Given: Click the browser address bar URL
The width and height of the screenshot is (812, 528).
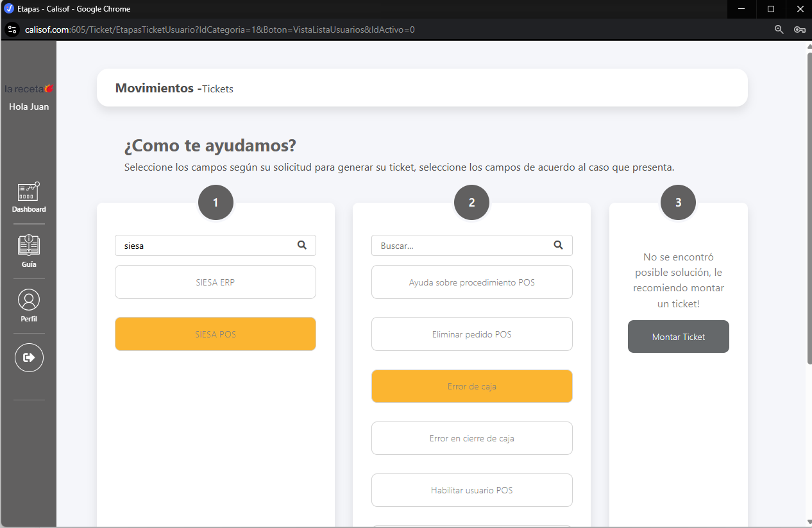Looking at the screenshot, I should [220, 30].
